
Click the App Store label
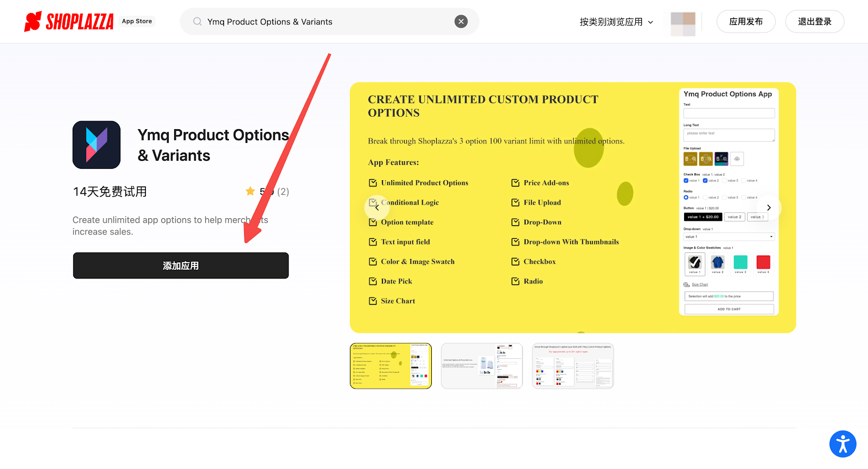pyautogui.click(x=137, y=21)
